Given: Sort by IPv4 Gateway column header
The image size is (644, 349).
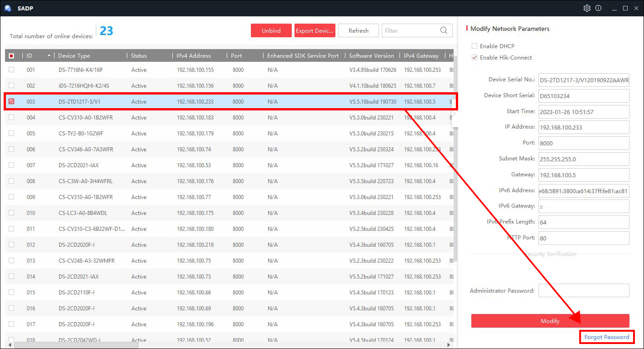Looking at the screenshot, I should point(421,55).
